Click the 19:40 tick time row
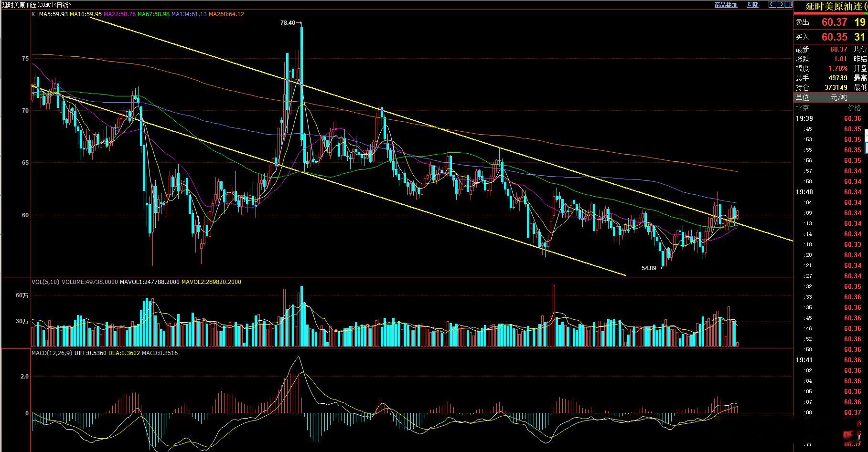Image resolution: width=868 pixels, height=452 pixels. coord(830,192)
